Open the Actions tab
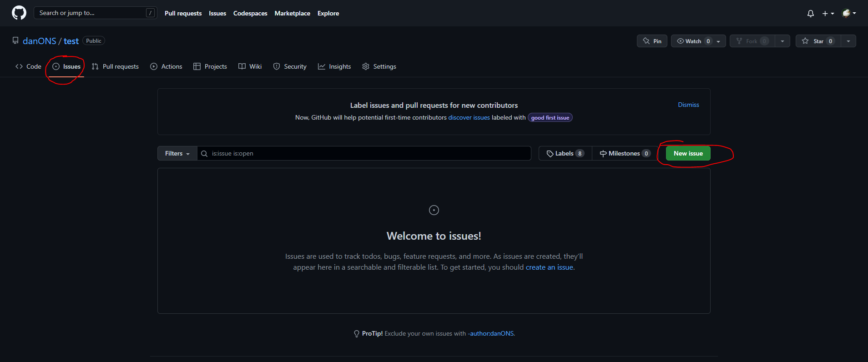The width and height of the screenshot is (868, 362). (166, 66)
